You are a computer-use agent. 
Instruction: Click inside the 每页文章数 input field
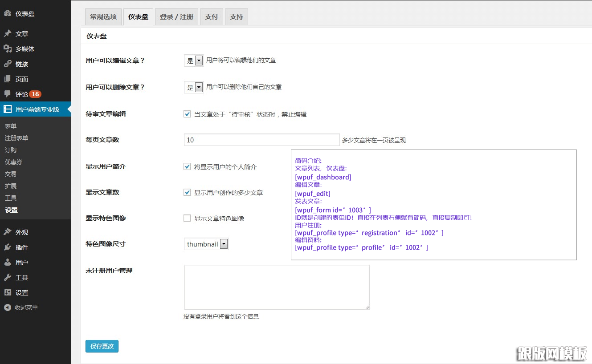point(261,140)
